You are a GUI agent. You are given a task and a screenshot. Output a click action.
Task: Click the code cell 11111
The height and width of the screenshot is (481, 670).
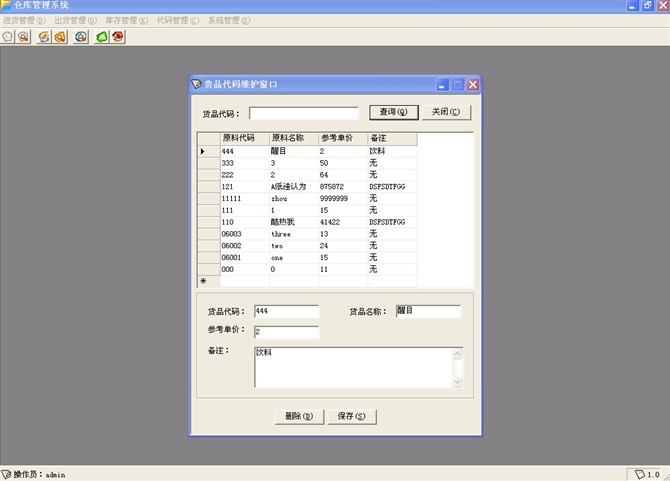(x=245, y=199)
